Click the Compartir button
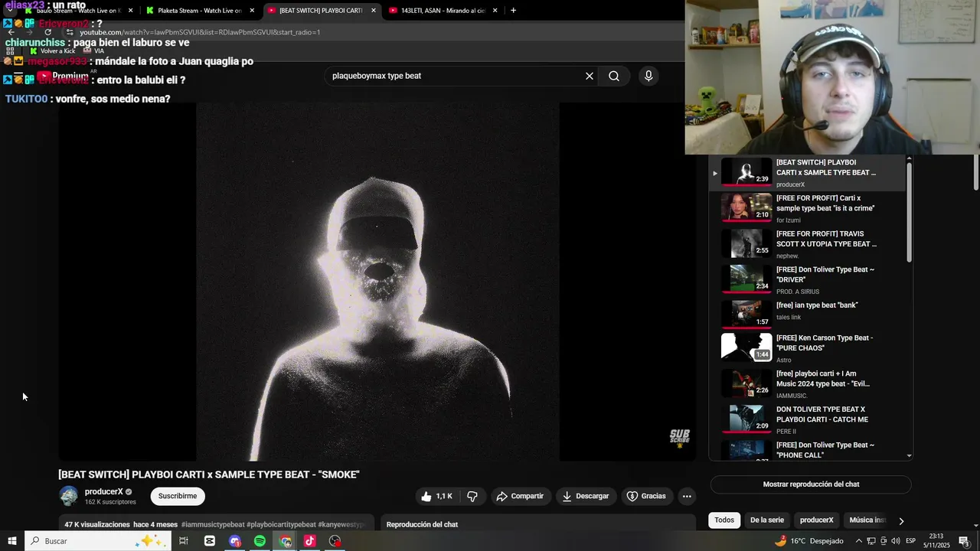The height and width of the screenshot is (551, 980). click(520, 496)
